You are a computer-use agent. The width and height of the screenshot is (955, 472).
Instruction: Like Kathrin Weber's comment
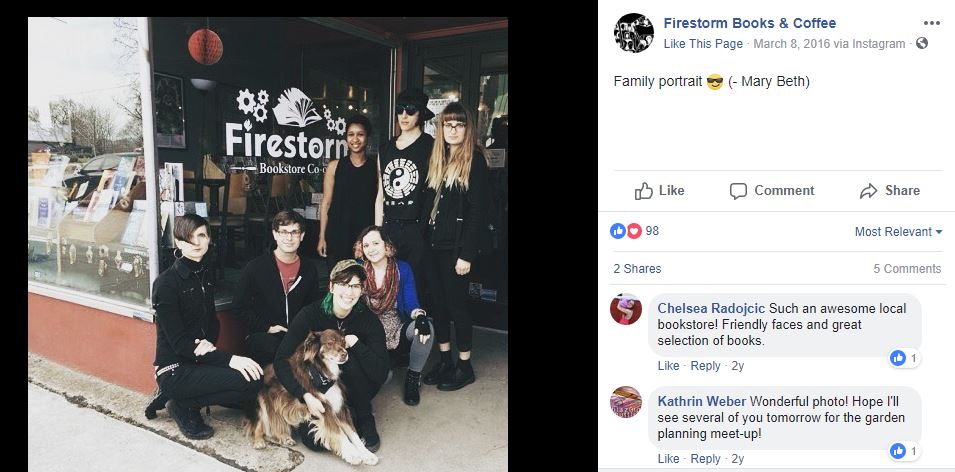click(668, 459)
